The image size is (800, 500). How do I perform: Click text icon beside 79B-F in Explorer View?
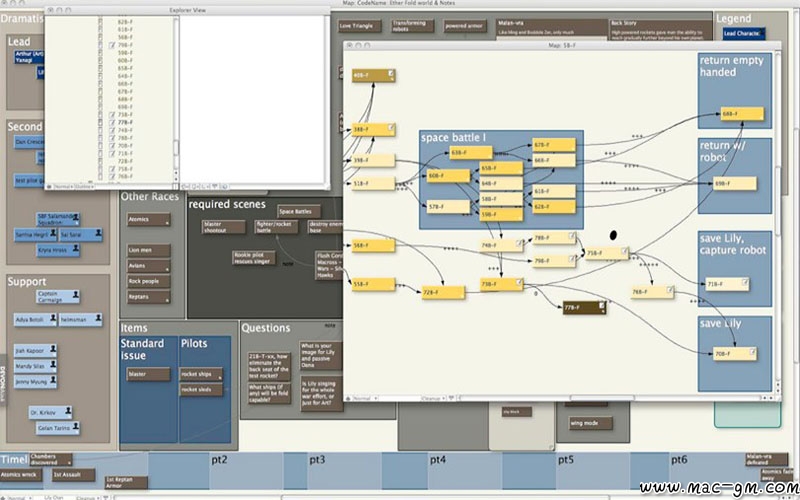(x=112, y=45)
